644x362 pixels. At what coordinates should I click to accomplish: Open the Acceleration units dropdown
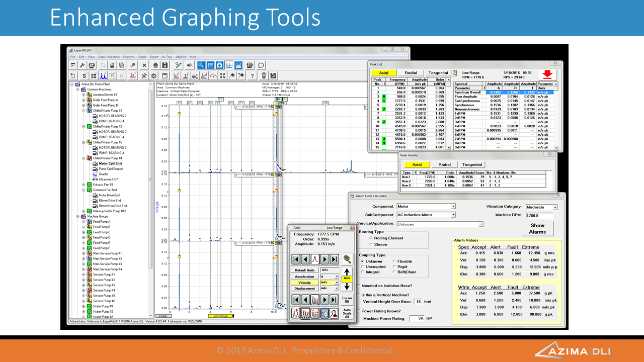pyautogui.click(x=337, y=277)
